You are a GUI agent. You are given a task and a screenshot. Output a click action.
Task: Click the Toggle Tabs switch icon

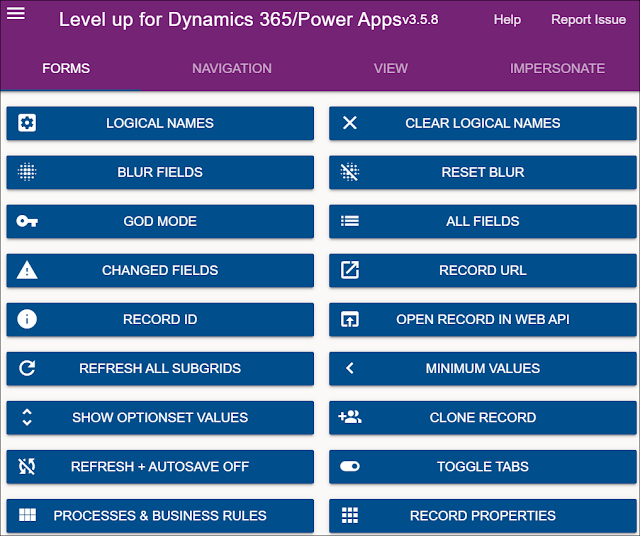pos(350,466)
